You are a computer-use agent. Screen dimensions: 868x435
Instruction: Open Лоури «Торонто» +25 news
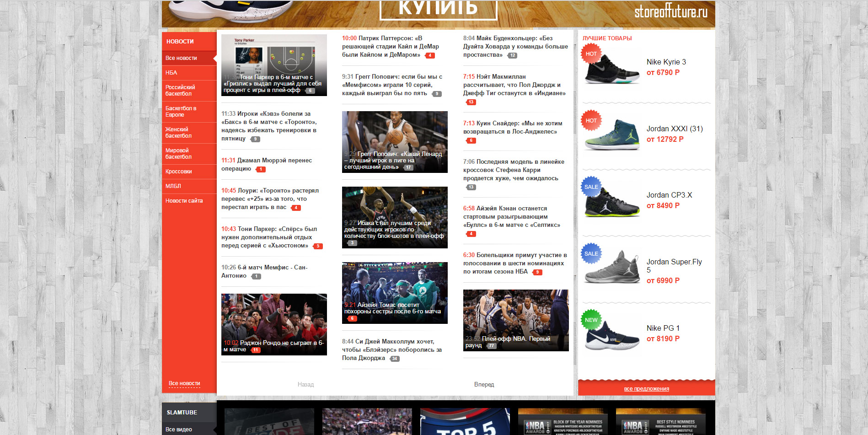pyautogui.click(x=270, y=199)
